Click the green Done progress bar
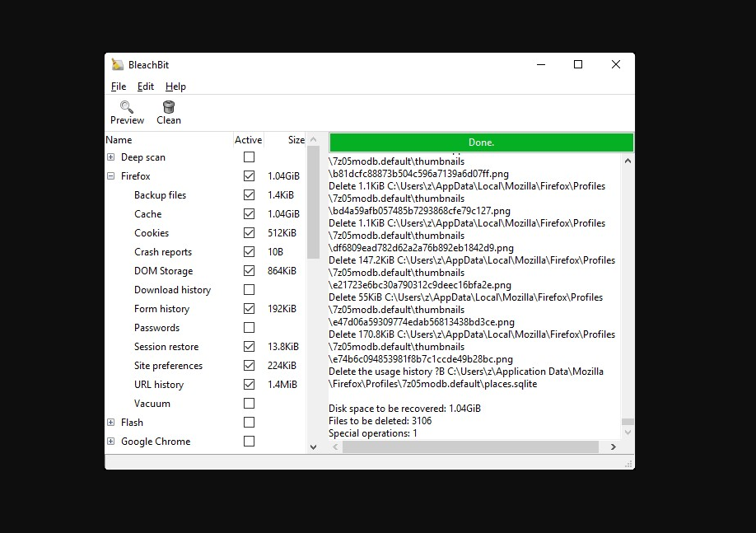The image size is (756, 533). click(481, 143)
